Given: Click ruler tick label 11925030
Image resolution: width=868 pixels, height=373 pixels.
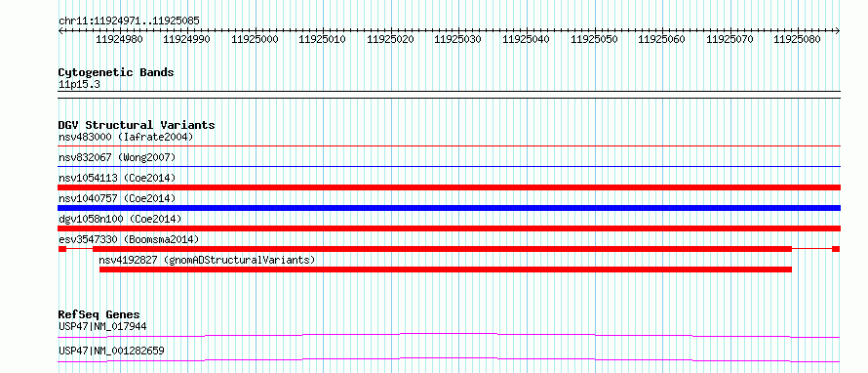Looking at the screenshot, I should (x=458, y=39).
